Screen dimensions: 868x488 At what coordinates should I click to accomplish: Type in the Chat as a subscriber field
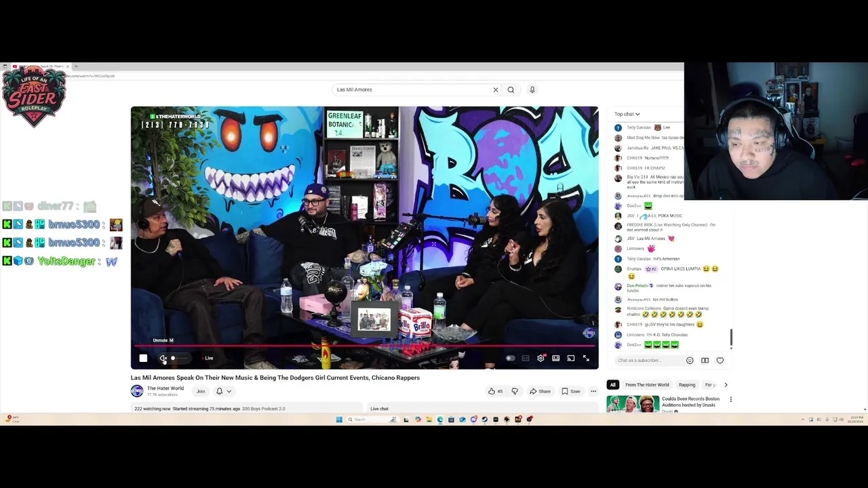[648, 361]
